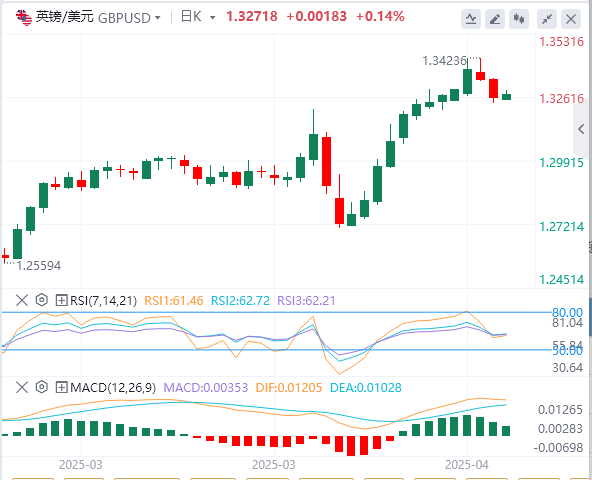Click the MACD(12,26,9) label
The height and width of the screenshot is (480, 592).
pos(113,387)
